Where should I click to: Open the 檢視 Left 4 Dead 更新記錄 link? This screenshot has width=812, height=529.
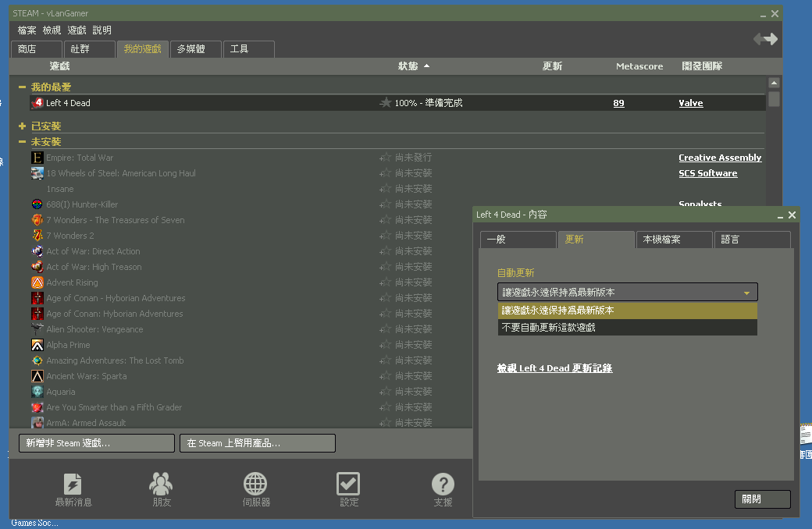(x=554, y=368)
